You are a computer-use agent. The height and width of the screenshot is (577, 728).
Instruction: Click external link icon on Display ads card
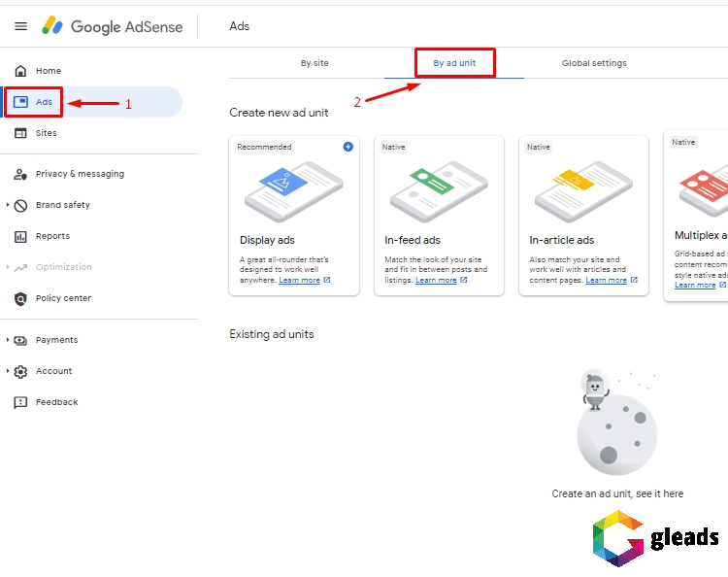(x=327, y=280)
